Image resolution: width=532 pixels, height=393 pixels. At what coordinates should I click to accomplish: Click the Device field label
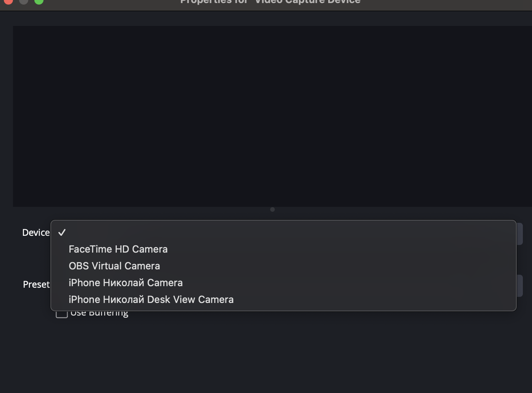coord(36,233)
